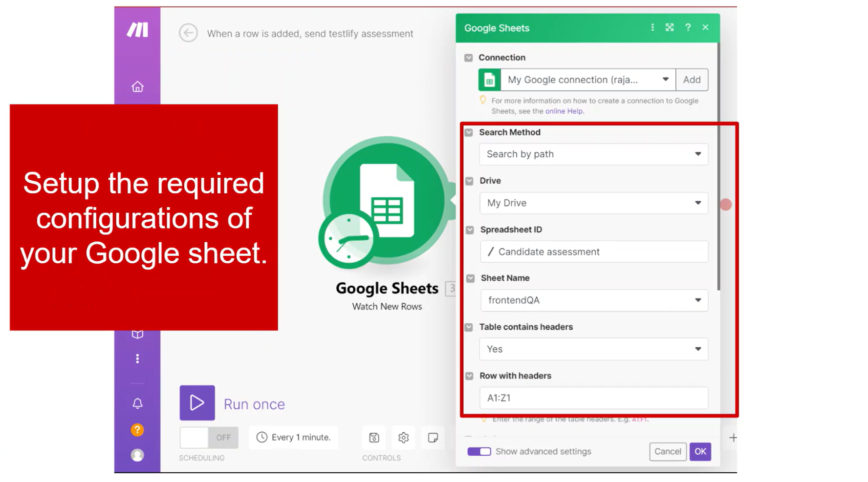Open the online Help link
The height and width of the screenshot is (482, 868).
click(564, 111)
